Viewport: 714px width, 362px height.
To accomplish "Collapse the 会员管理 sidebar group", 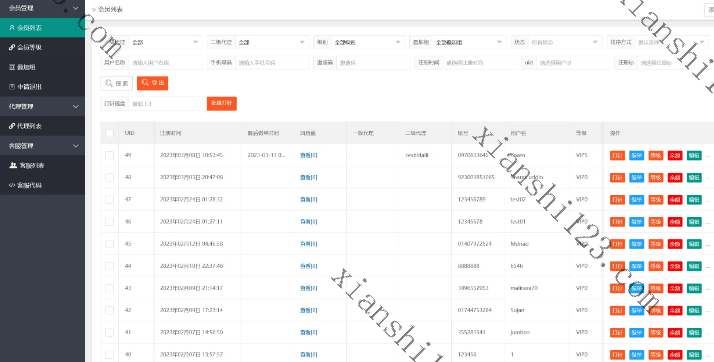I will [42, 8].
